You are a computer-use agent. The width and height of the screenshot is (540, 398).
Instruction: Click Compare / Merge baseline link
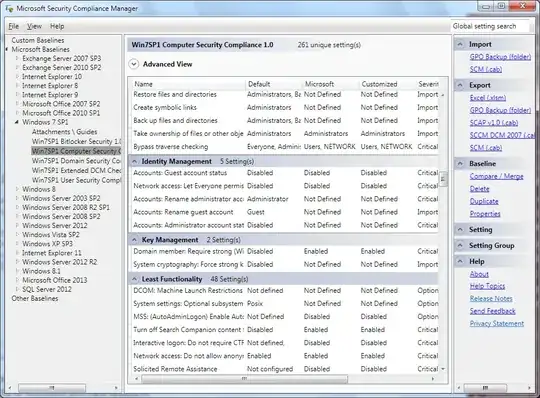(496, 176)
